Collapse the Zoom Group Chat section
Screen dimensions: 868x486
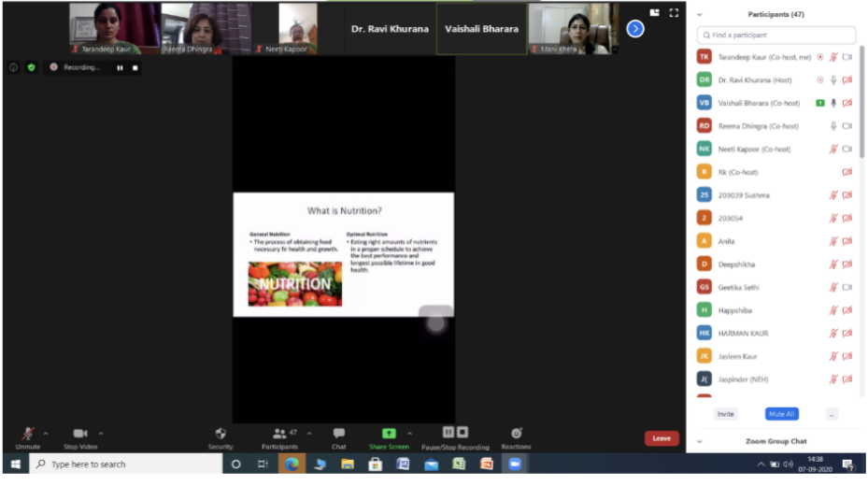[700, 441]
